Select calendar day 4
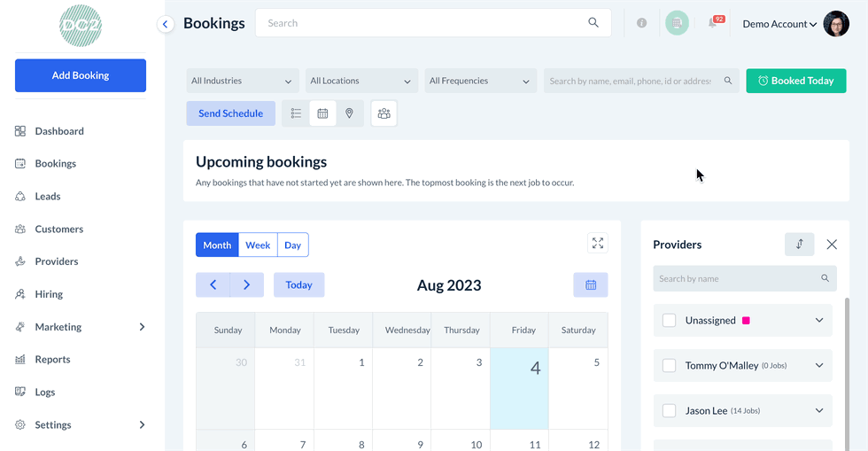The image size is (868, 451). pyautogui.click(x=519, y=388)
